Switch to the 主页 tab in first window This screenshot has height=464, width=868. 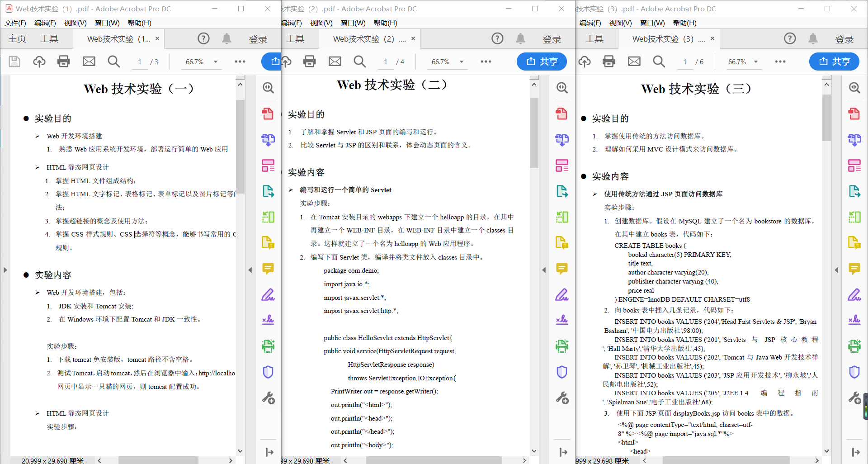(x=17, y=39)
